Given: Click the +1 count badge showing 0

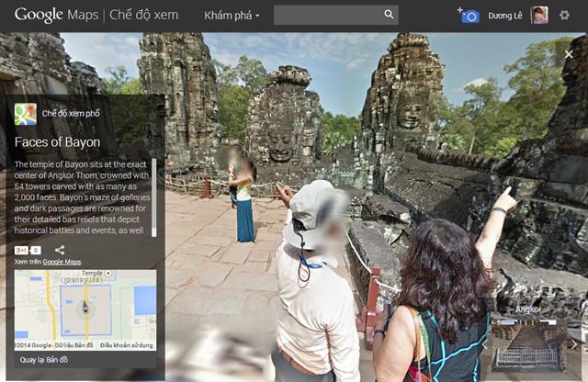Looking at the screenshot, I should tap(36, 250).
